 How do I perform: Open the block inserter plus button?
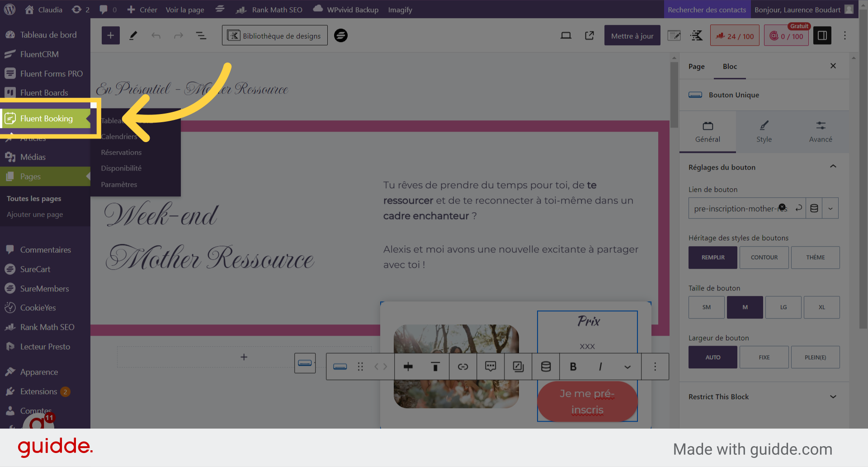click(x=110, y=36)
